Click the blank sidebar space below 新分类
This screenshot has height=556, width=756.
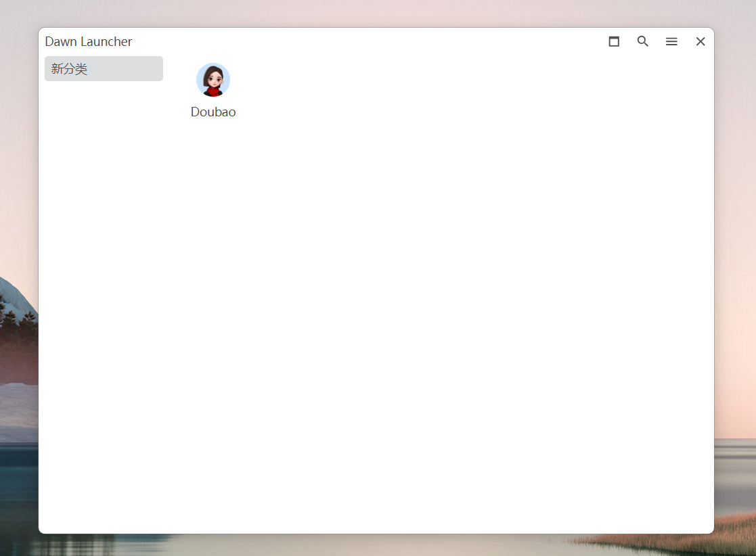point(104,271)
